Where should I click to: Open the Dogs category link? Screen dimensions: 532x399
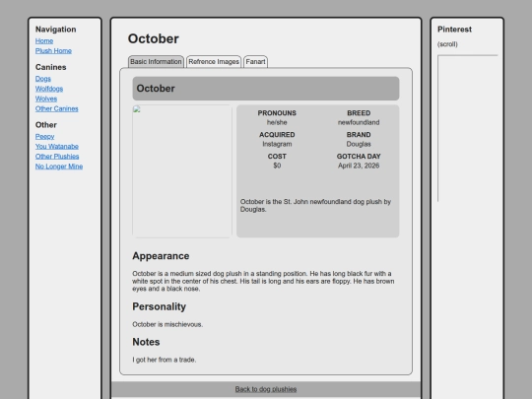(x=43, y=79)
